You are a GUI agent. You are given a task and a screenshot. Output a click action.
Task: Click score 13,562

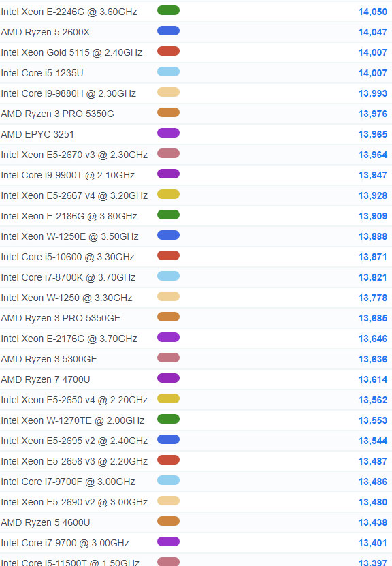(372, 400)
